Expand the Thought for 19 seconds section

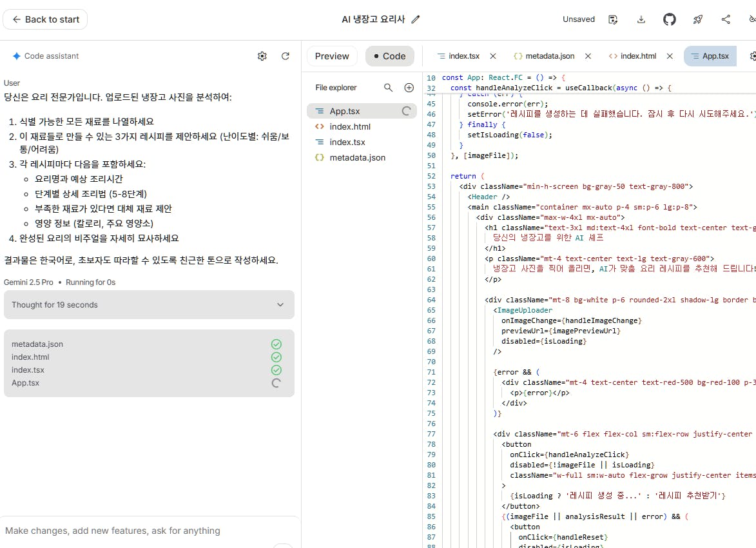[149, 304]
